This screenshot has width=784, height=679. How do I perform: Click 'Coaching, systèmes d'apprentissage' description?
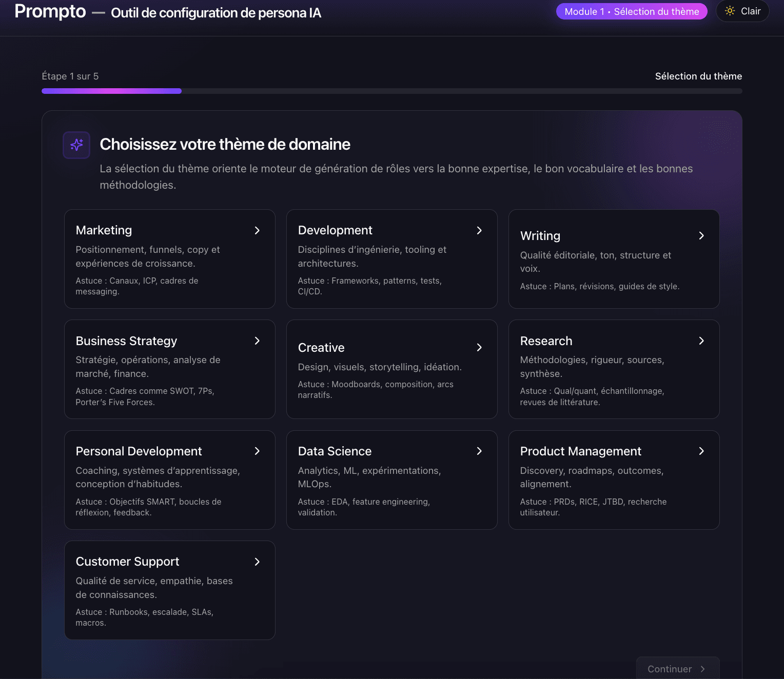tap(158, 477)
